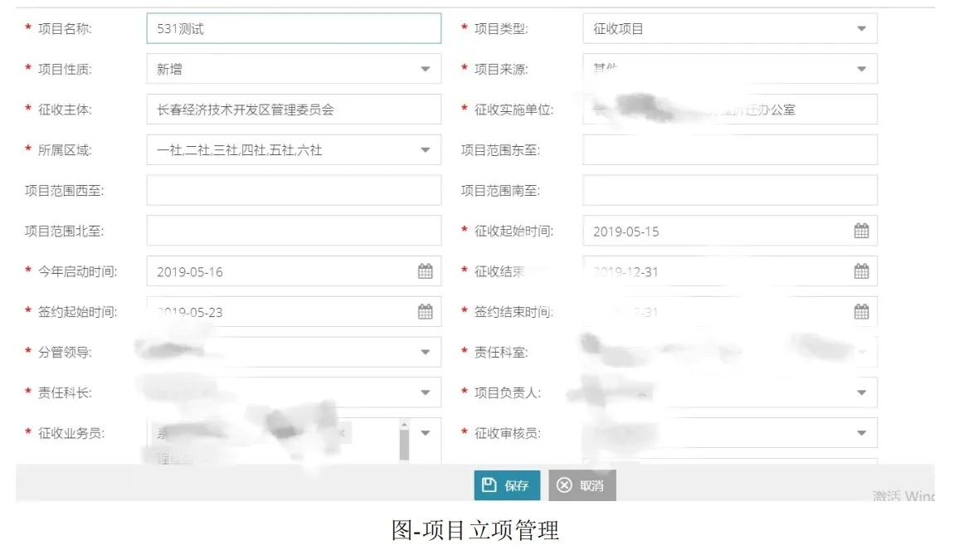Select the 项目名称 input containing 531测试
This screenshot has height=560, width=954.
pyautogui.click(x=293, y=27)
